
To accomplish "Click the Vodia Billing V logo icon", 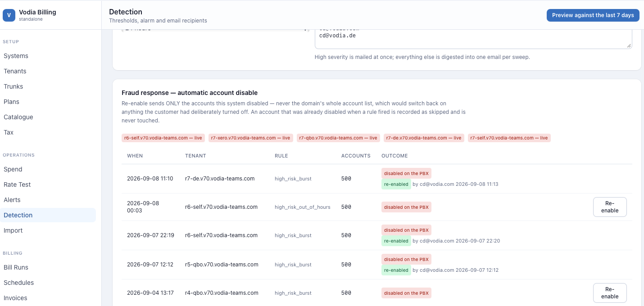I will (9, 15).
